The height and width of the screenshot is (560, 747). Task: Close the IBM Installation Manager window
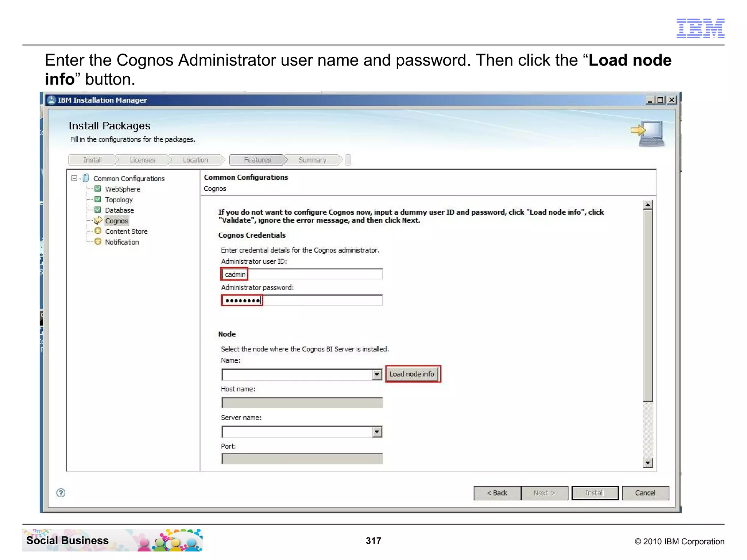click(671, 100)
